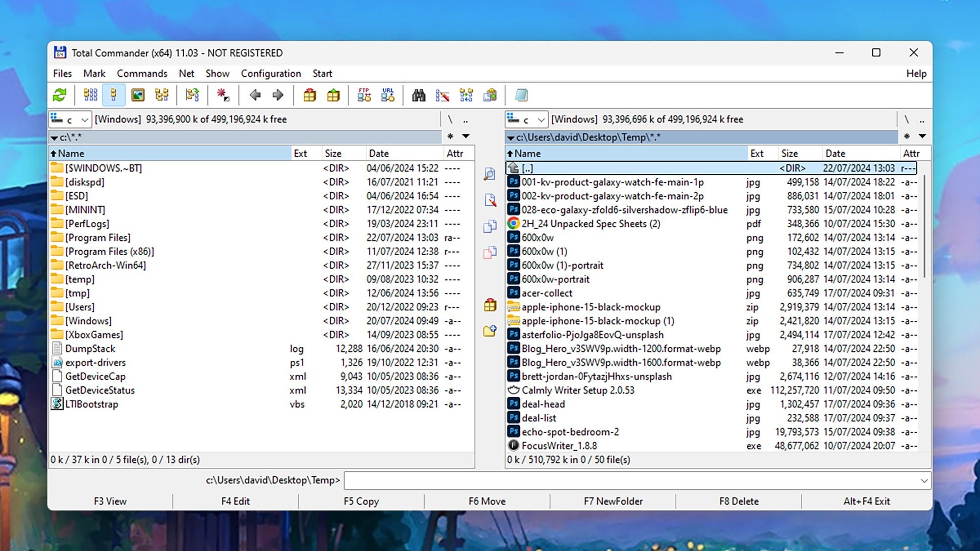
Task: Open the Notepad icon in toolbar
Action: coord(521,95)
